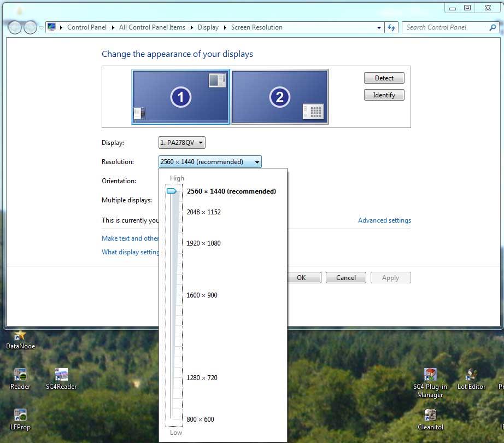Screen dimensions: 504x443
Task: Collapse the Resolution dropdown
Action: tap(210, 162)
